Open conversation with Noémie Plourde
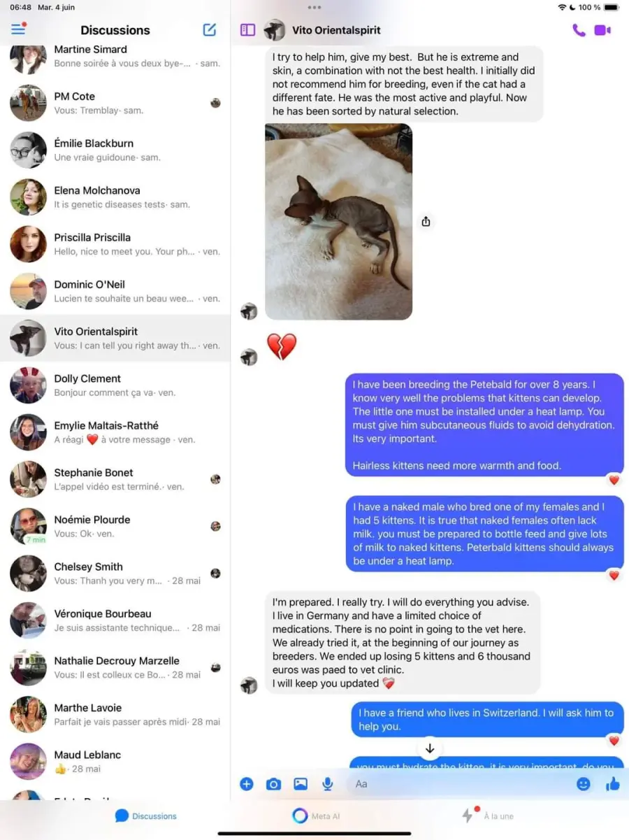This screenshot has width=629, height=840. (115, 527)
